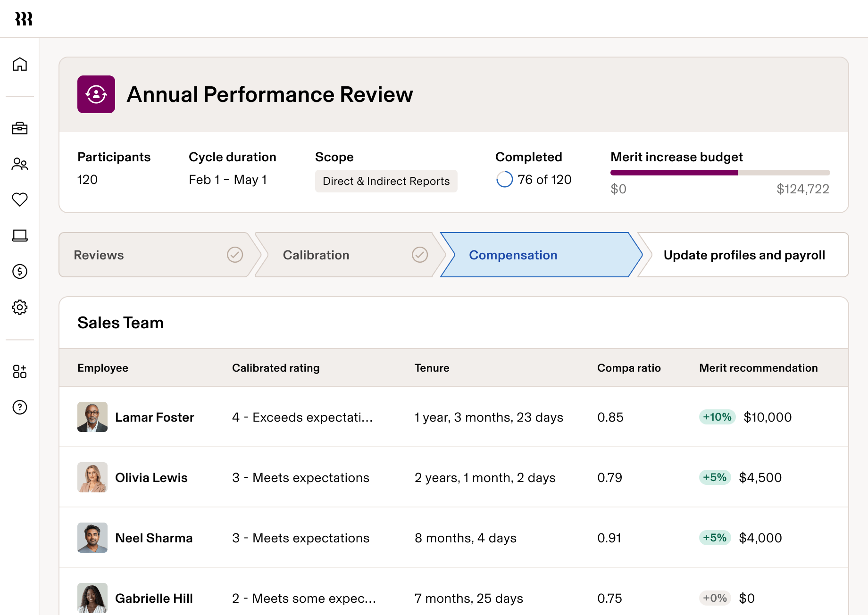Open the Home dashboard icon
This screenshot has width=868, height=615.
(19, 65)
